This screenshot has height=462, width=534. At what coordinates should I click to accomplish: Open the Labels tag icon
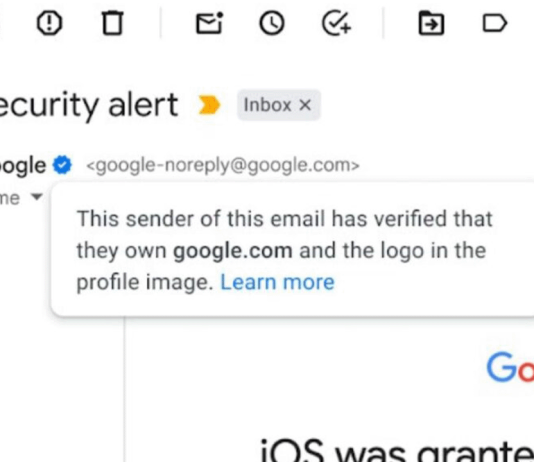click(495, 23)
